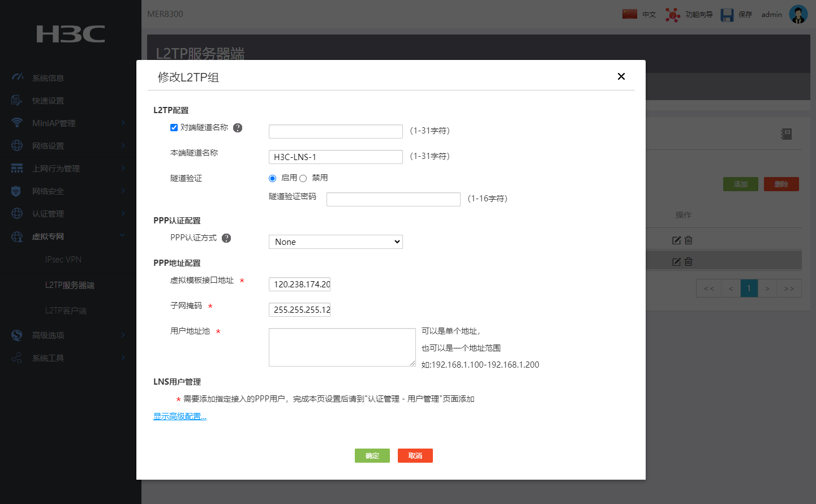Toggle the 对端隧道名称 checkbox
Image resolution: width=816 pixels, height=504 pixels.
(174, 127)
